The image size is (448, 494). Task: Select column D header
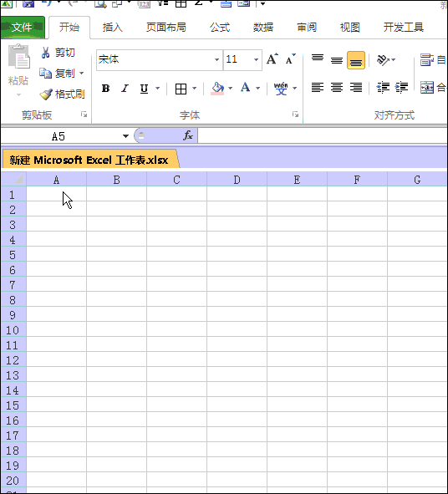[x=237, y=180]
